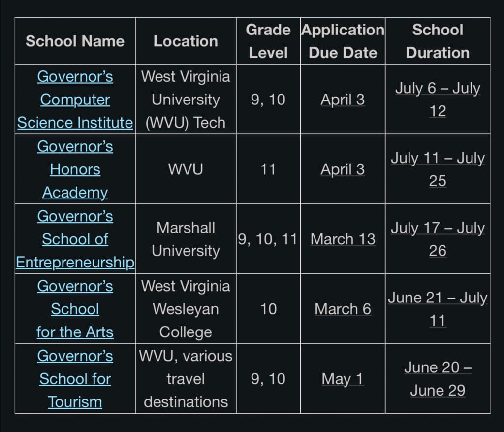Click the July 11 – July 25 duration
Image resolution: width=504 pixels, height=432 pixels.
coord(438,169)
